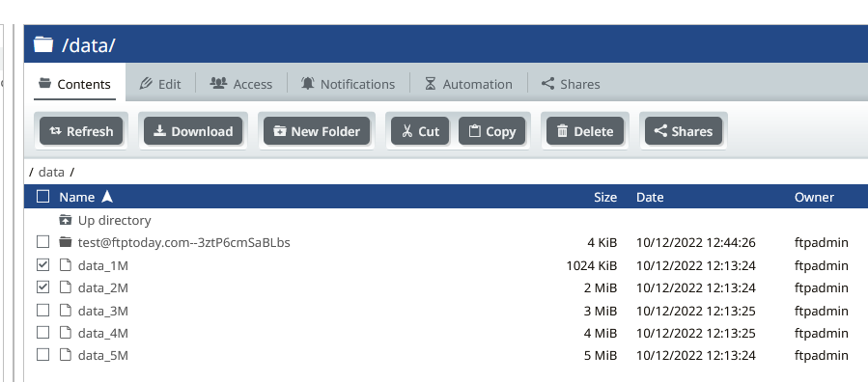This screenshot has width=868, height=382.
Task: Open the data link in breadcrumb path
Action: [x=51, y=172]
